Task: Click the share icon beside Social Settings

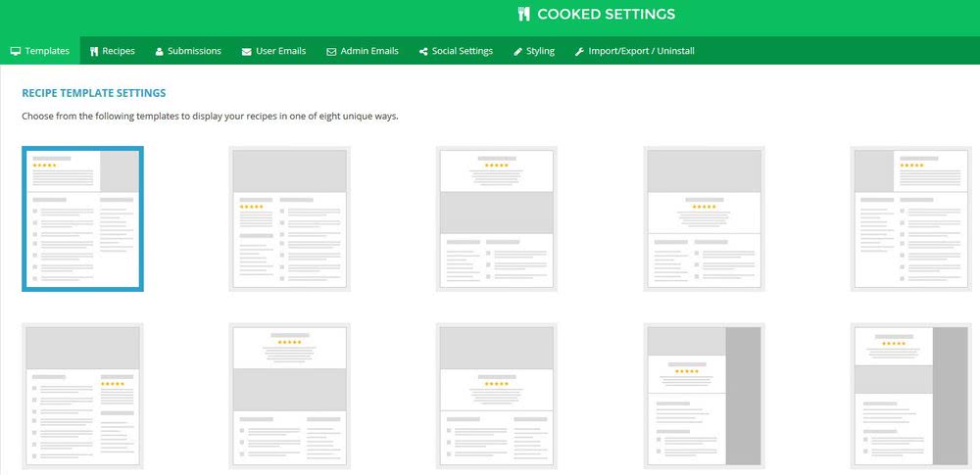Action: [423, 51]
